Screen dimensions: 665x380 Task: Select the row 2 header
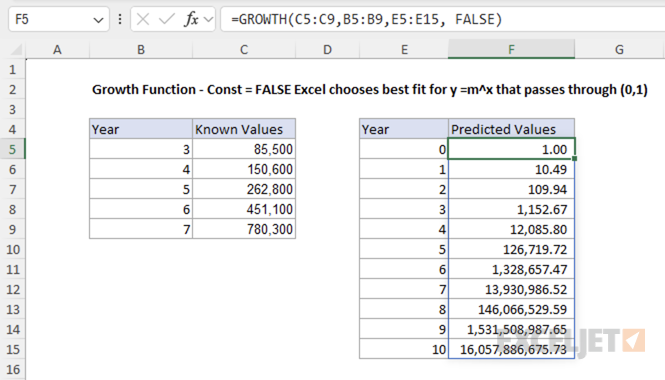tap(12, 89)
